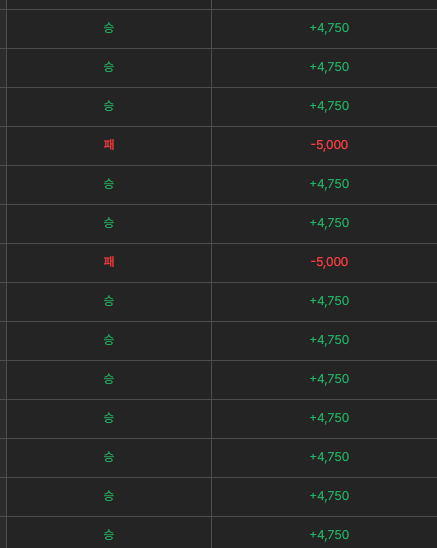The width and height of the screenshot is (437, 548).
Task: Click +4,750 directly below the second -5,000
Action: (329, 301)
